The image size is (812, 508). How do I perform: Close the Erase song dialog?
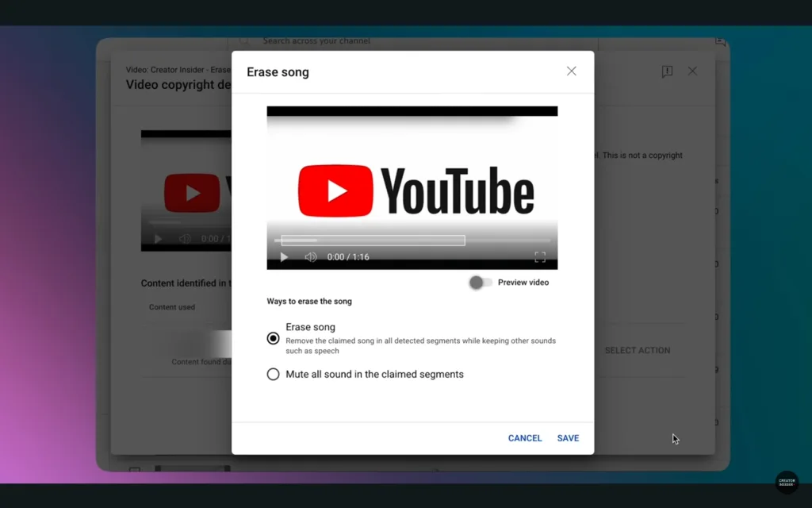pos(571,71)
